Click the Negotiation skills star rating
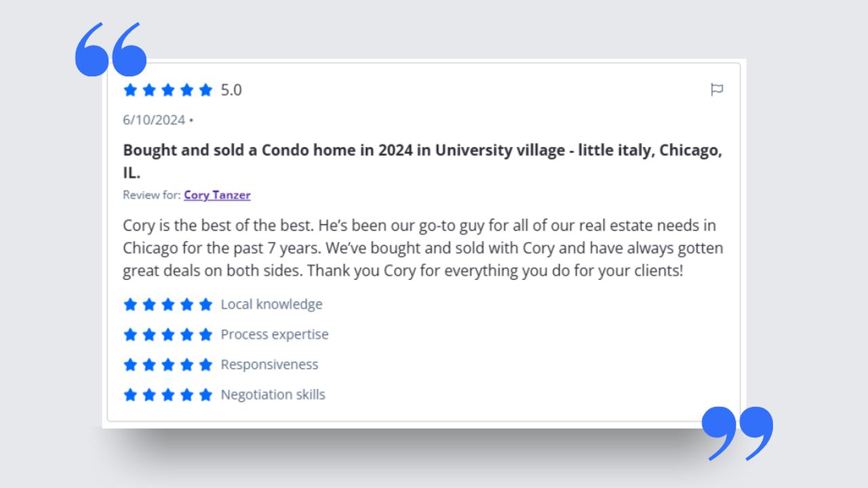 (x=168, y=394)
